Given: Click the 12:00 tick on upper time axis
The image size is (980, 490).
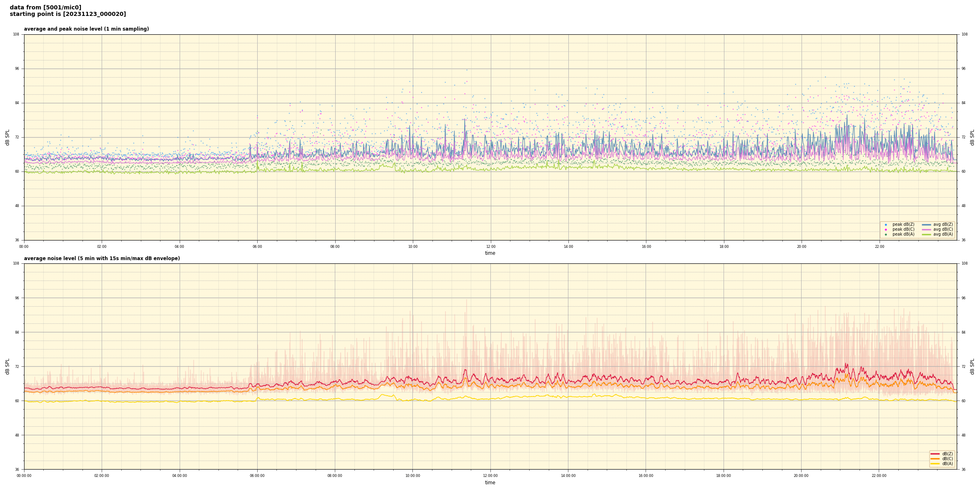Looking at the screenshot, I should click(x=490, y=247).
